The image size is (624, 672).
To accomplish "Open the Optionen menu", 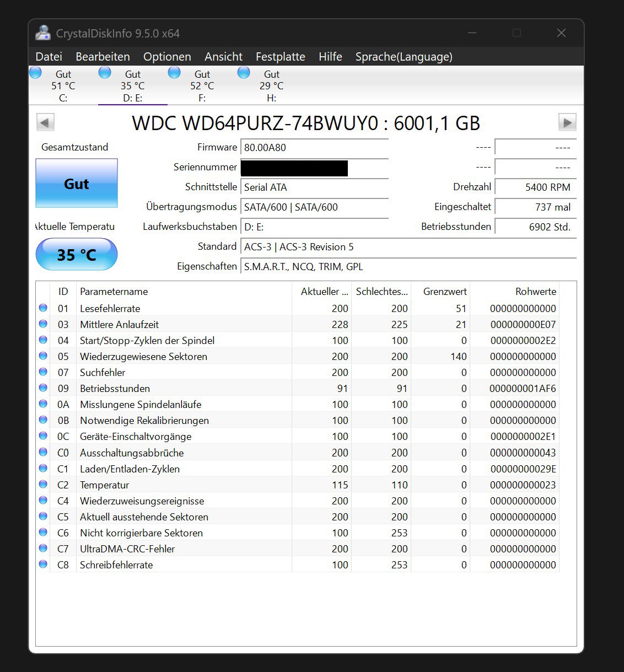I will 167,56.
